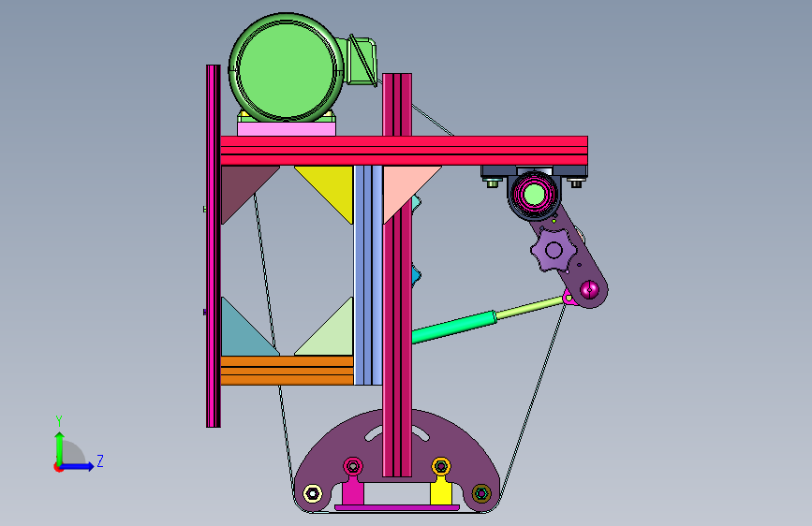
Task: Click the green shaft end inside bearing
Action: pyautogui.click(x=535, y=195)
